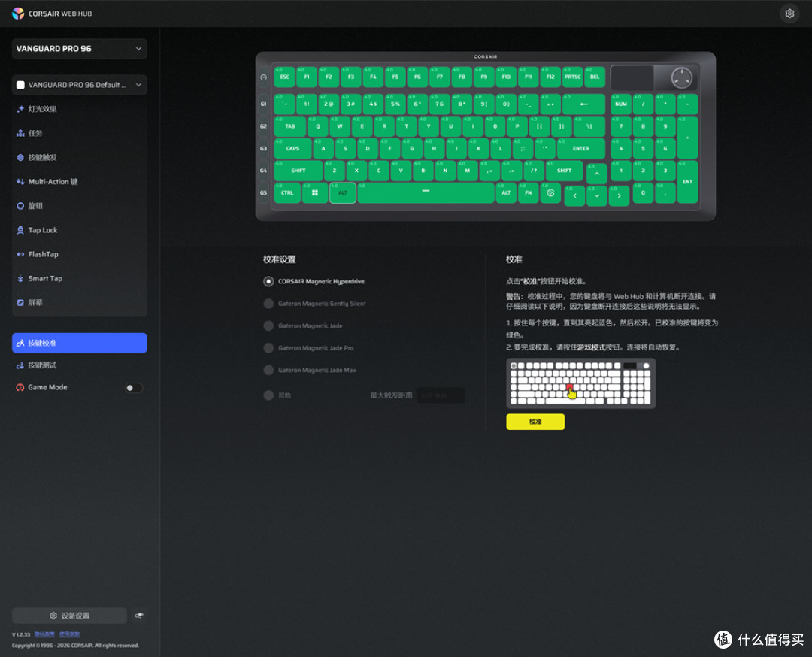Viewport: 812px width, 657px height.
Task: Open the 隐私政策 privacy policy link
Action: 44,634
